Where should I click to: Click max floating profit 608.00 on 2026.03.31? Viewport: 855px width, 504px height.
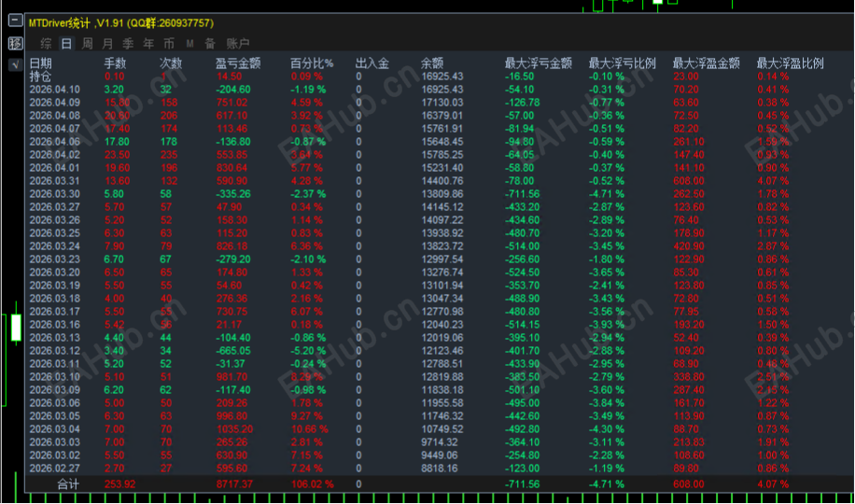pos(689,181)
